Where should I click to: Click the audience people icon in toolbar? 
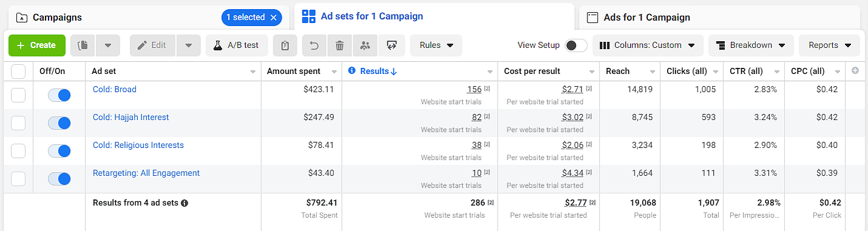tap(365, 45)
